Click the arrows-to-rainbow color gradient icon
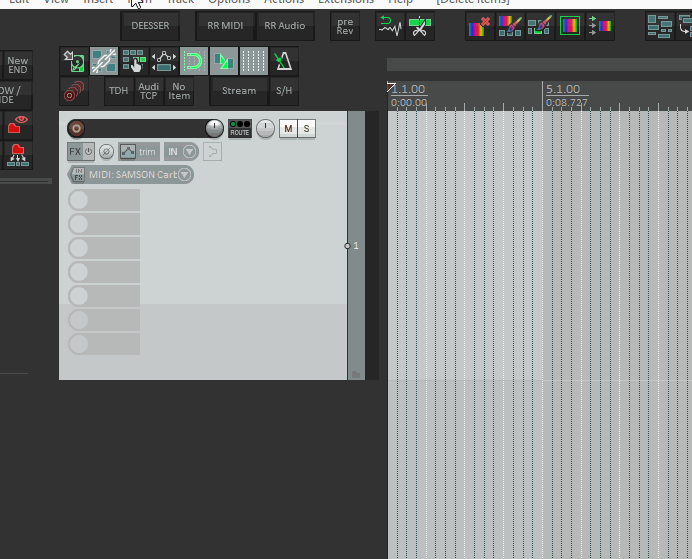Image resolution: width=692 pixels, height=559 pixels. (x=600, y=26)
